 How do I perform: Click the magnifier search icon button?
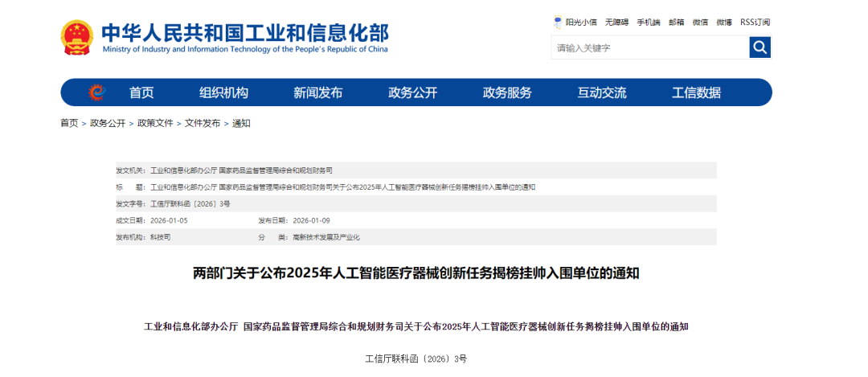(x=759, y=48)
